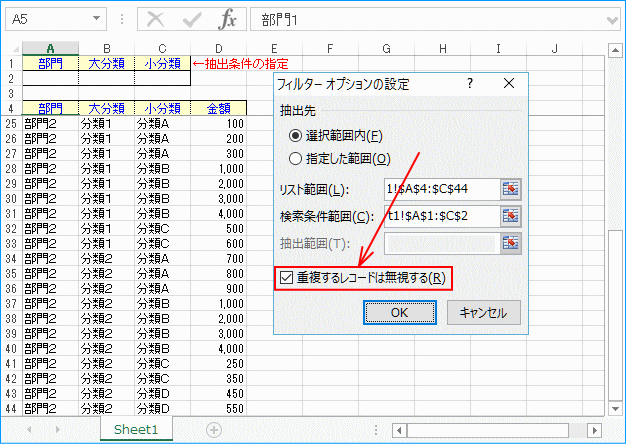The height and width of the screenshot is (444, 626).
Task: Select the 選択範囲内 radio button
Action: click(295, 135)
